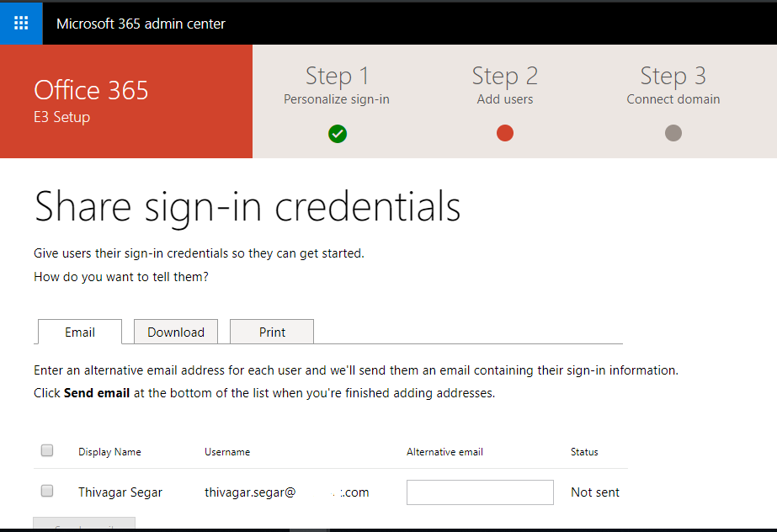Click the Send email button
This screenshot has width=777, height=532.
pyautogui.click(x=83, y=526)
